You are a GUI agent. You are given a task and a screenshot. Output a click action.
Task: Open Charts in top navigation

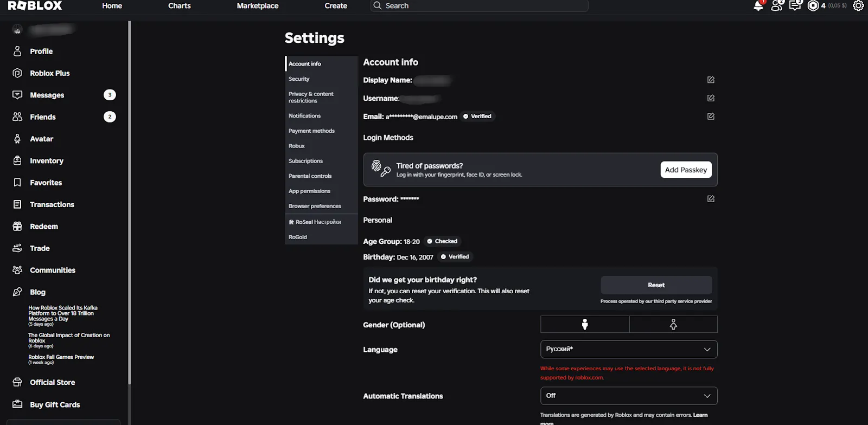(180, 6)
